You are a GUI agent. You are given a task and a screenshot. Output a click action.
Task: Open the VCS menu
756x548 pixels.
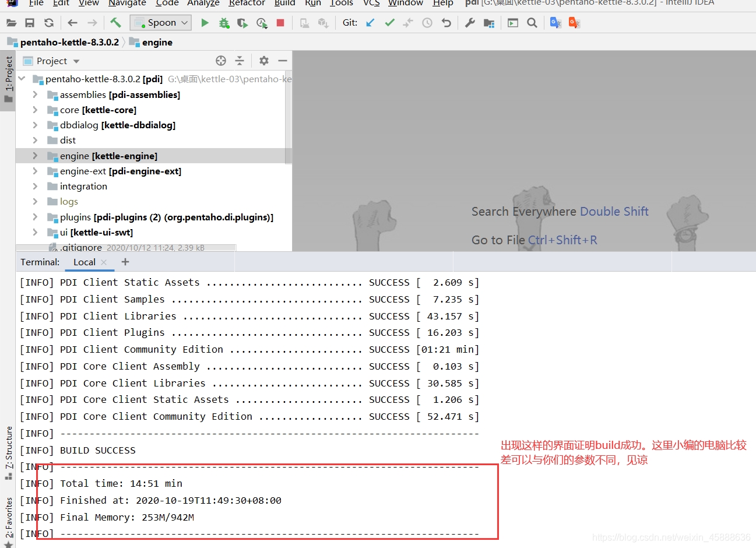[371, 3]
